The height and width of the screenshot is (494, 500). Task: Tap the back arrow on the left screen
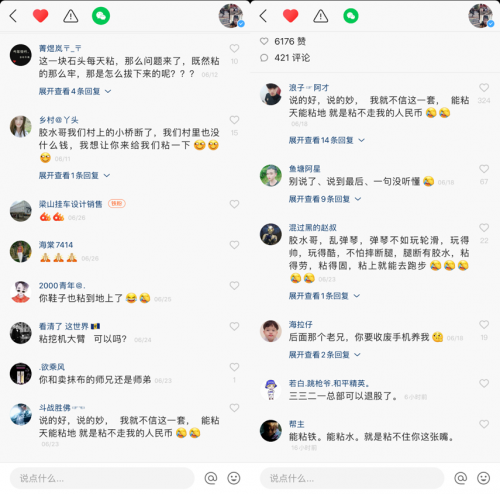[x=13, y=16]
